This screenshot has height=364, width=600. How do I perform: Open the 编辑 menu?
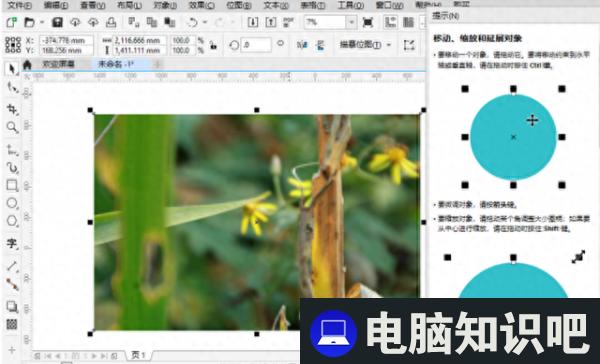tap(55, 5)
